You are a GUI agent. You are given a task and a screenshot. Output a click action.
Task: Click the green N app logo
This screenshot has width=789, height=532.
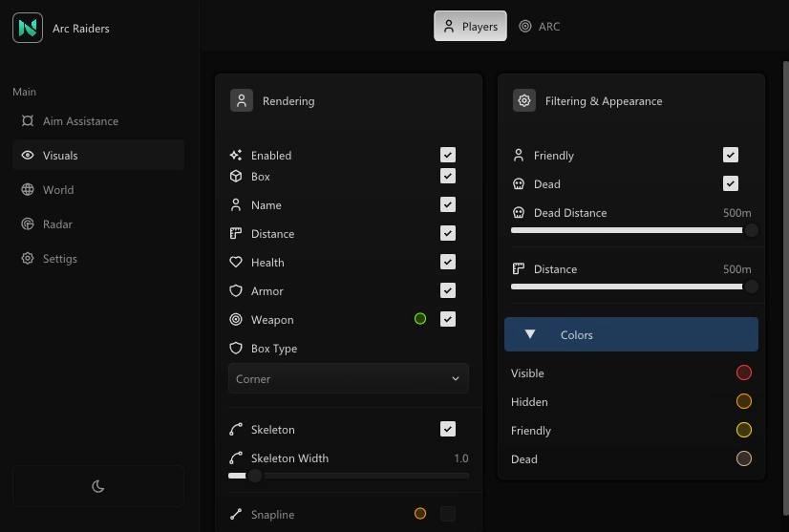(28, 28)
